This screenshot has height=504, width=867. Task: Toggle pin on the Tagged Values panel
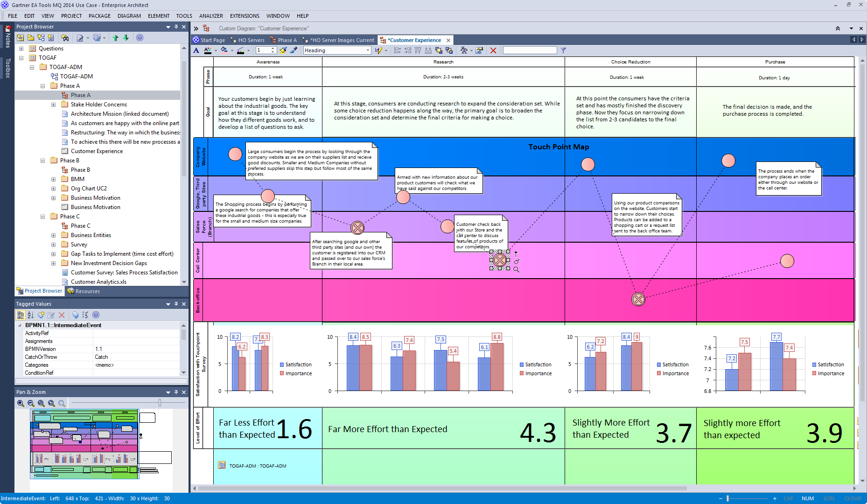(176, 304)
